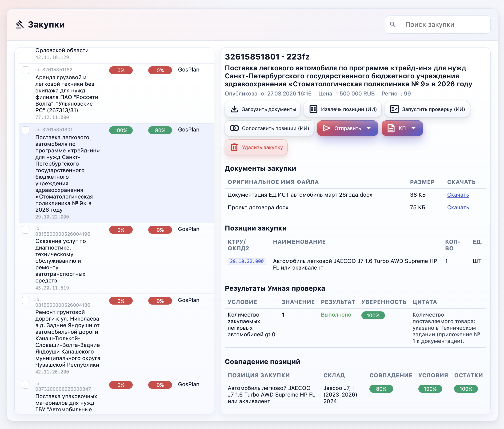Click the document icon on the КП button
Viewport: 504px width, 429px height.
pyautogui.click(x=391, y=128)
